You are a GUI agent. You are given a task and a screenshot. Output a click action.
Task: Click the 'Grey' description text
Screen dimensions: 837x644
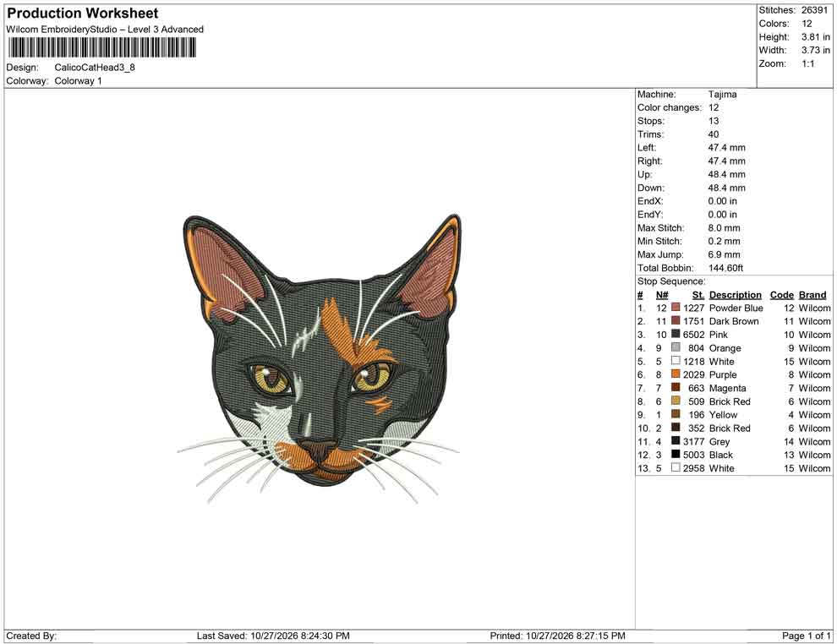(719, 441)
